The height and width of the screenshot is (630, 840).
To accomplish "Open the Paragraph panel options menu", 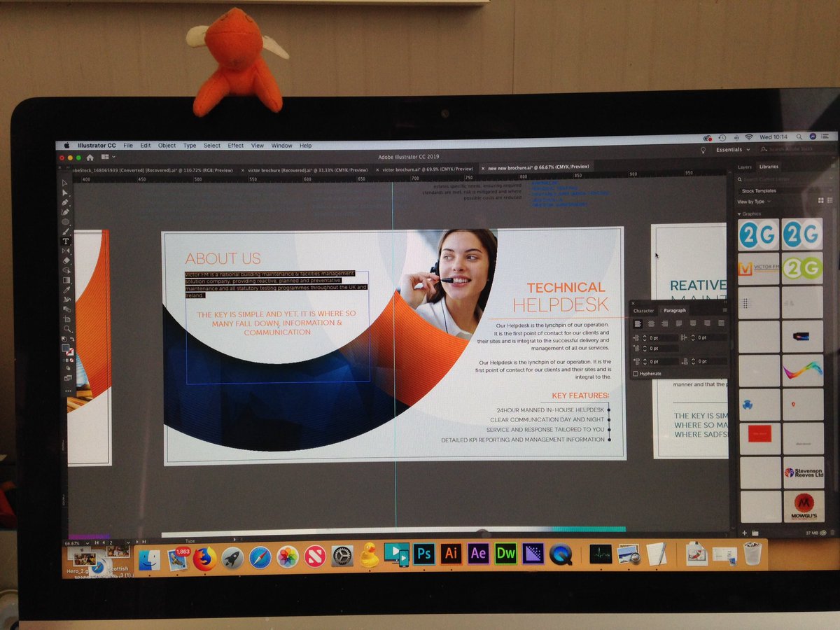I will [724, 310].
